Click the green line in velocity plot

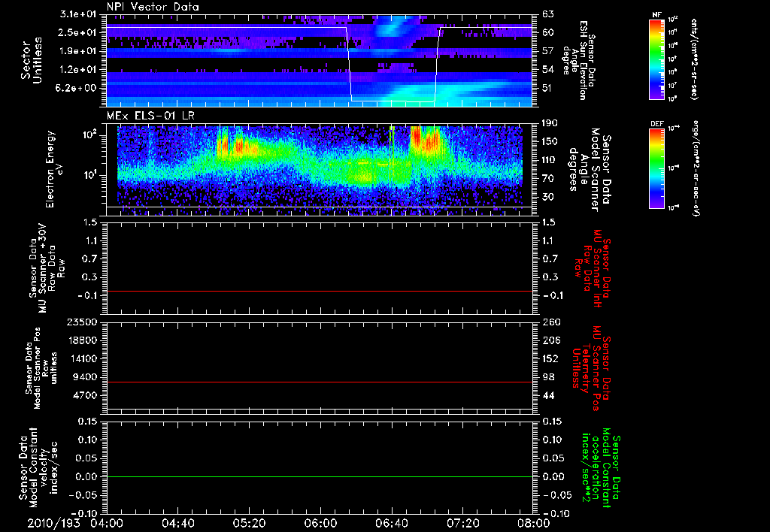pyautogui.click(x=319, y=476)
